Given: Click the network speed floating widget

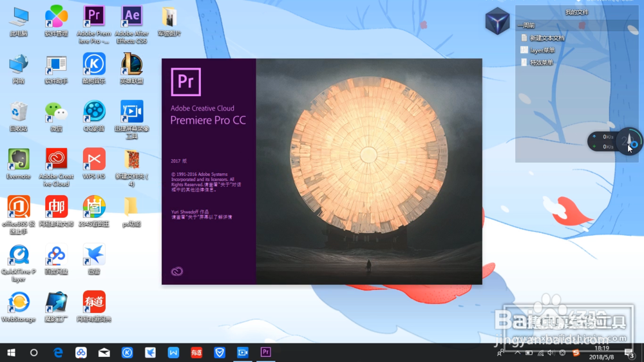Looking at the screenshot, I should click(603, 142).
